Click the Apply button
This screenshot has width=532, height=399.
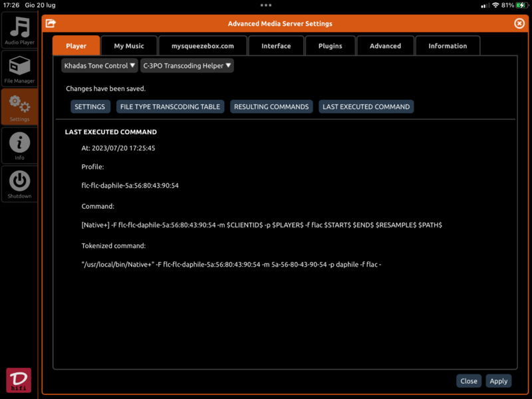pos(498,381)
